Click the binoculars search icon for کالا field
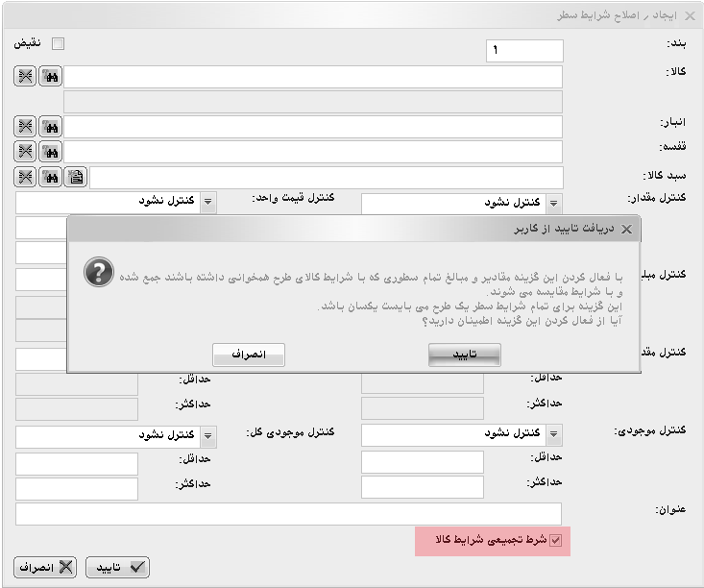 [x=51, y=77]
